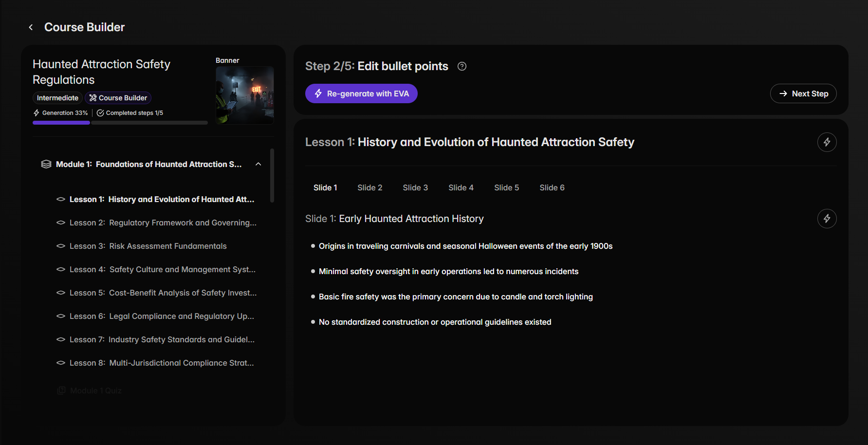Click the Module 1 Quiz icon

tap(61, 390)
